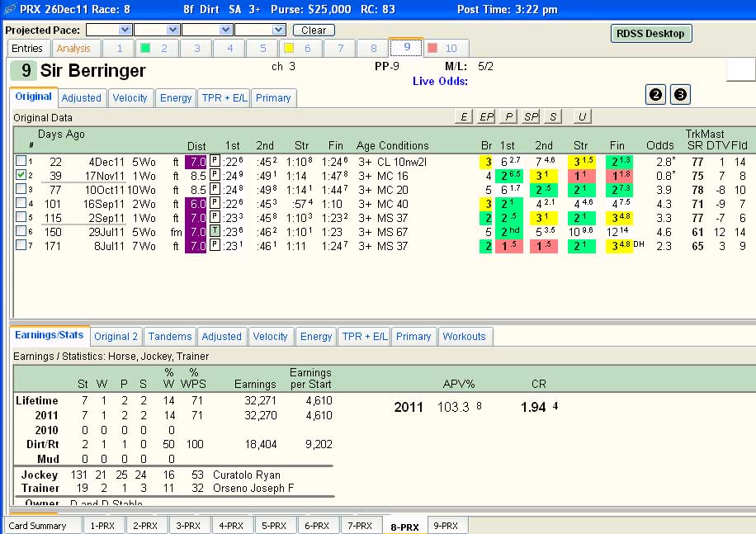Click the SP running style button
The width and height of the screenshot is (756, 534).
531,116
